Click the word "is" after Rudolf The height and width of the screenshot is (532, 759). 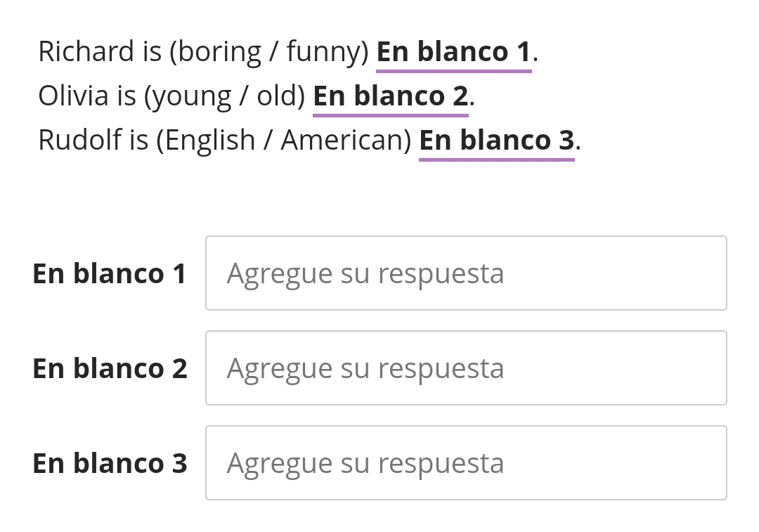point(138,141)
